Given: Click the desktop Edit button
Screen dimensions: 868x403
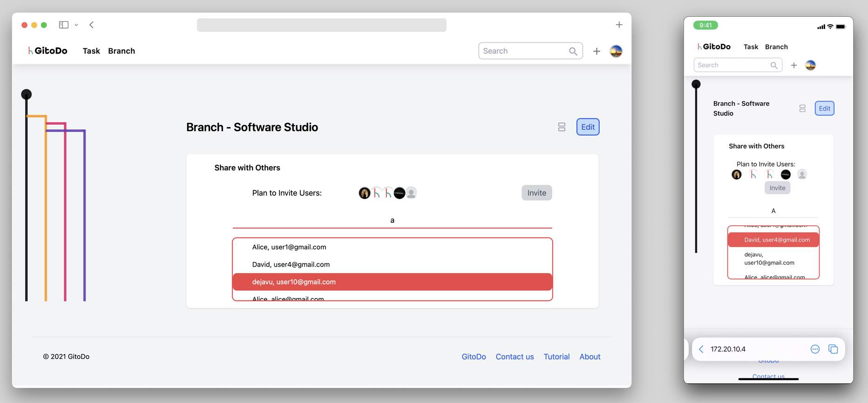Looking at the screenshot, I should [x=588, y=127].
